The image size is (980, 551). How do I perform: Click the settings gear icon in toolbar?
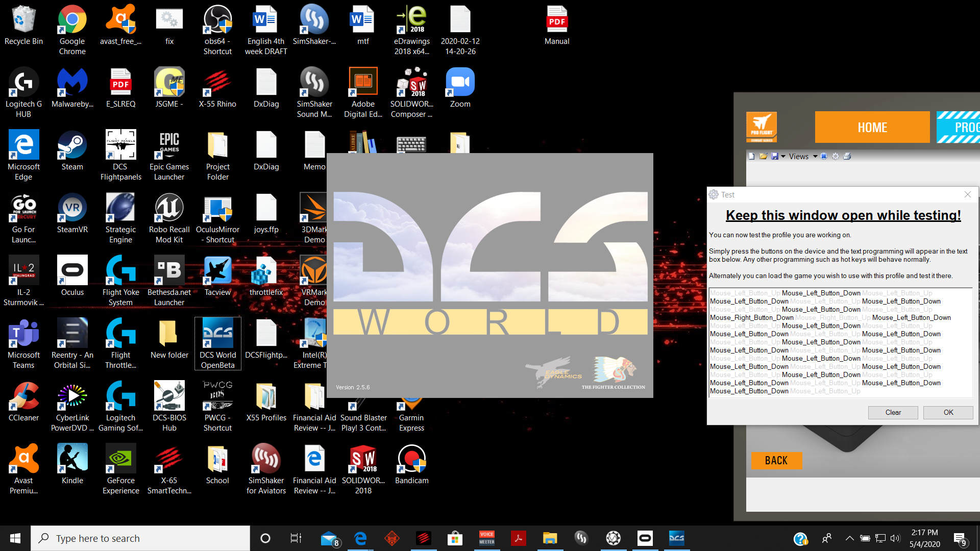836,157
